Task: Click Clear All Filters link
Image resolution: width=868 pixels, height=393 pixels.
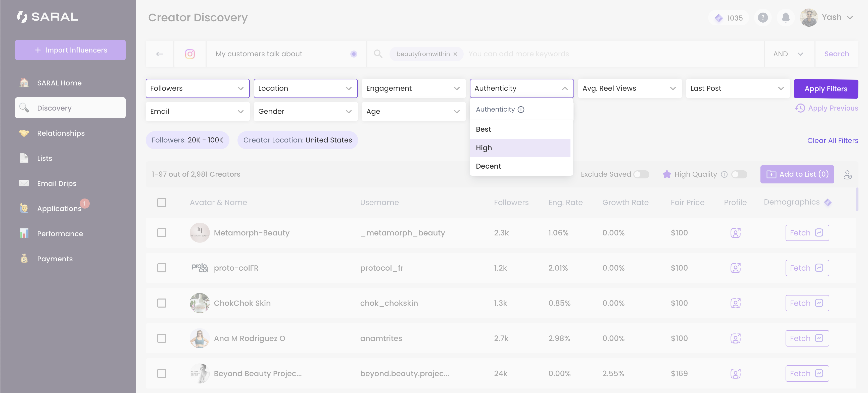Action: pyautogui.click(x=833, y=140)
